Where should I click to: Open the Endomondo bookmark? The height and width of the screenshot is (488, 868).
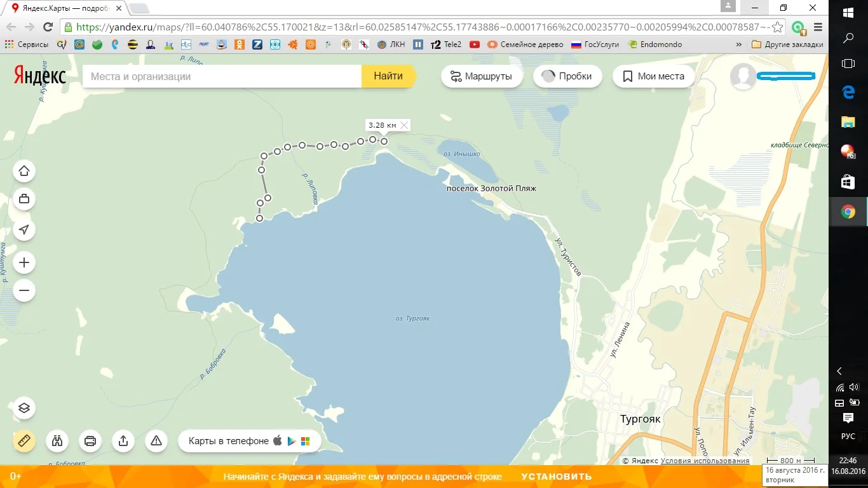coord(655,44)
